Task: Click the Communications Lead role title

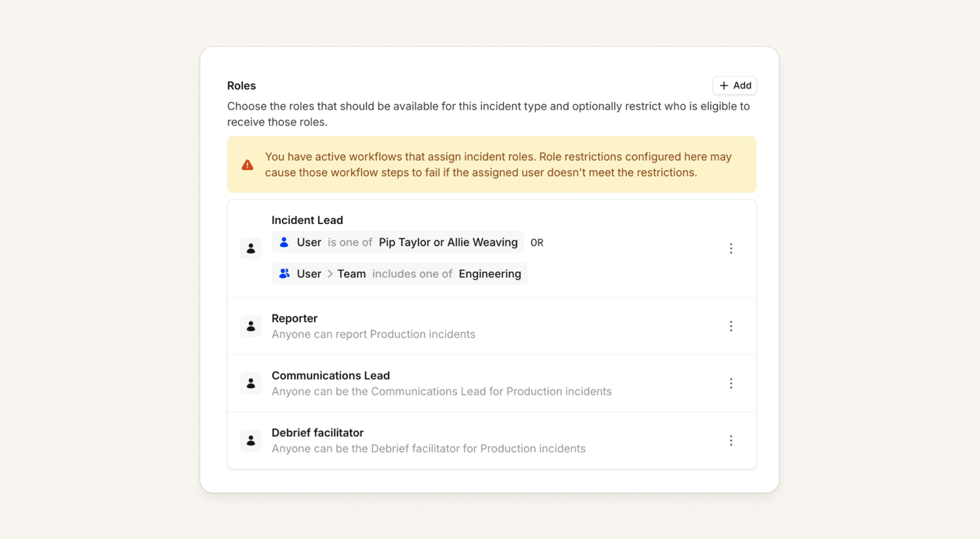Action: (331, 376)
